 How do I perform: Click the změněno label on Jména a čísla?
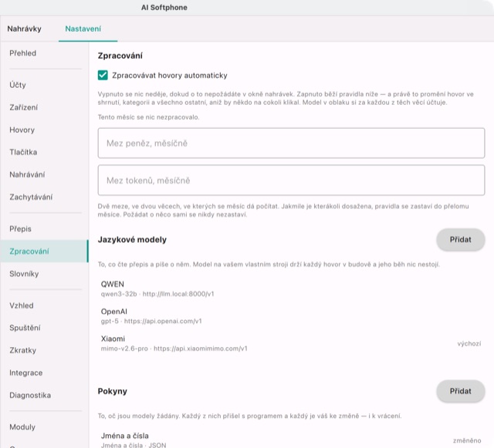click(467, 440)
